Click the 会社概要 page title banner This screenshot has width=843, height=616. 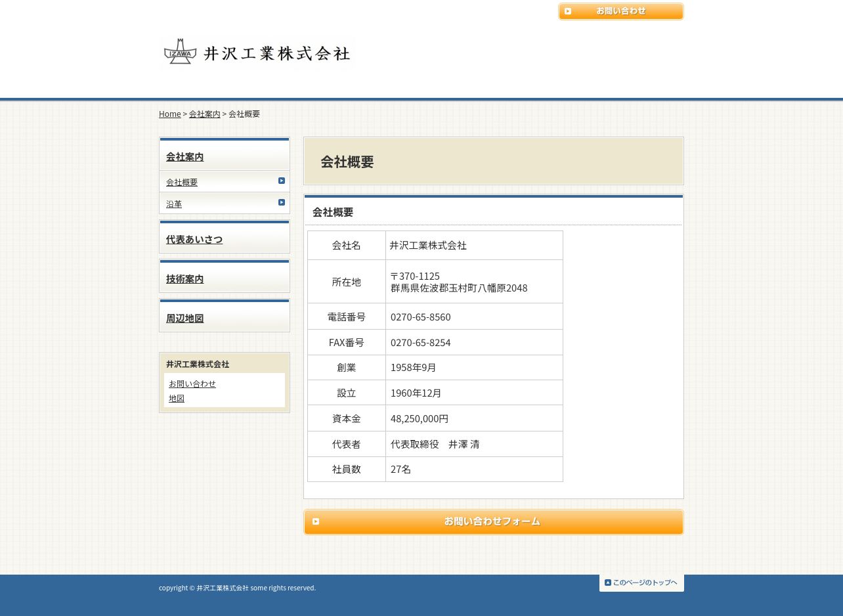[494, 161]
